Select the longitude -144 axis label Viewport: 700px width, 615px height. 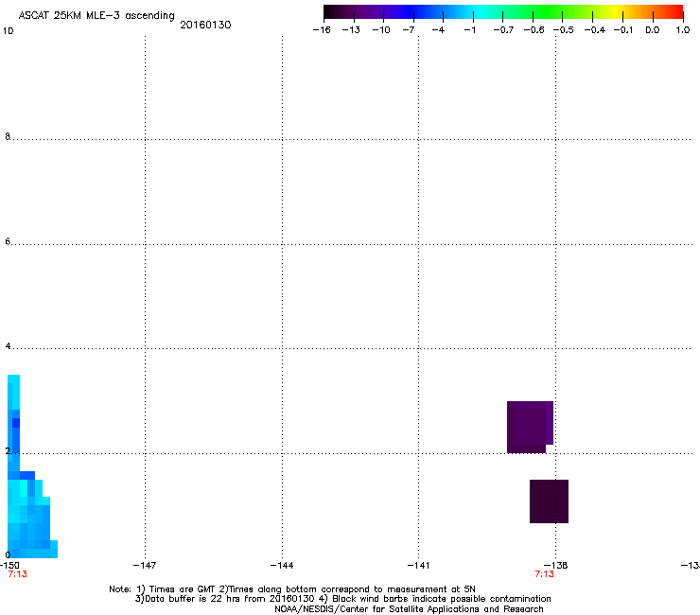pos(282,566)
